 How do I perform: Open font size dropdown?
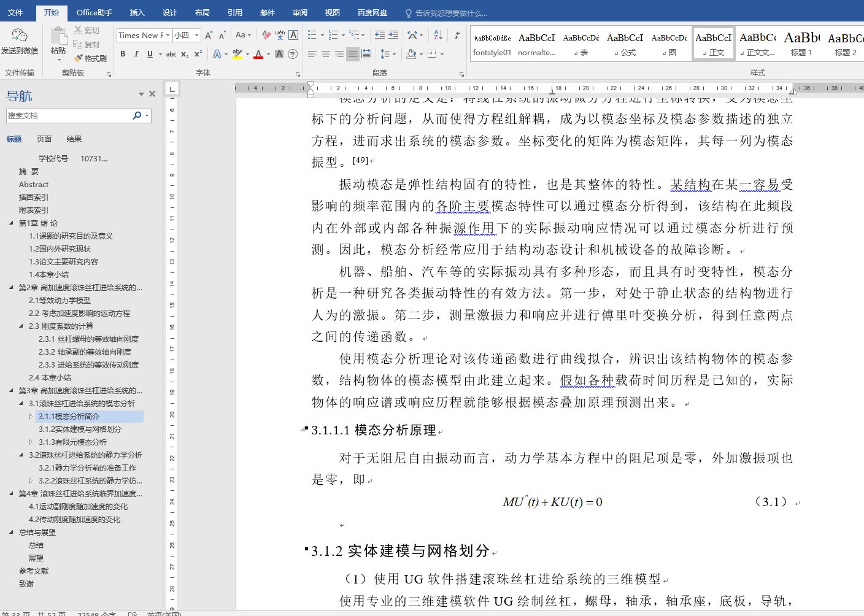pos(197,36)
